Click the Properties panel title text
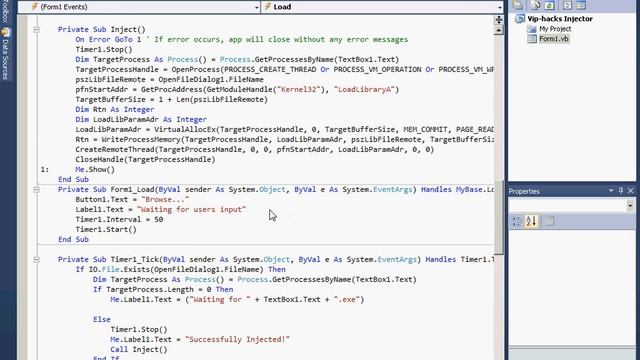 point(524,191)
